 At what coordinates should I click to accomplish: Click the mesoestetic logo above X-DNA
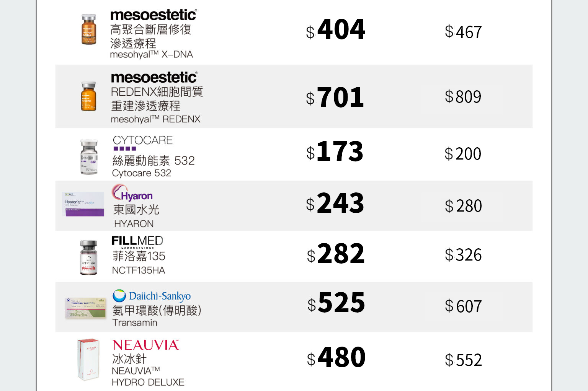pos(154,15)
